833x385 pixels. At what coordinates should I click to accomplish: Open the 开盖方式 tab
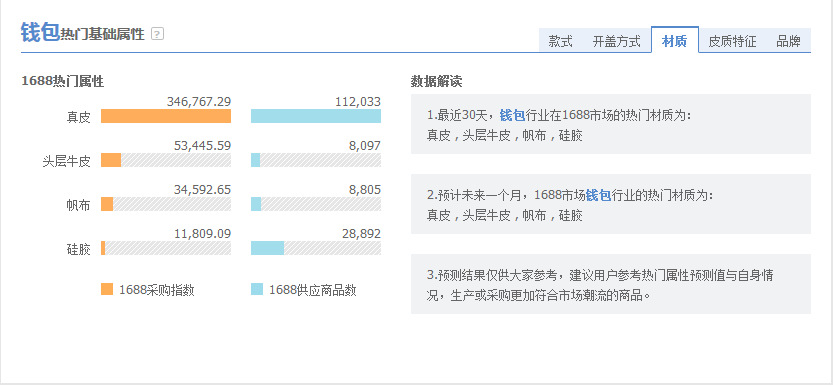[616, 41]
